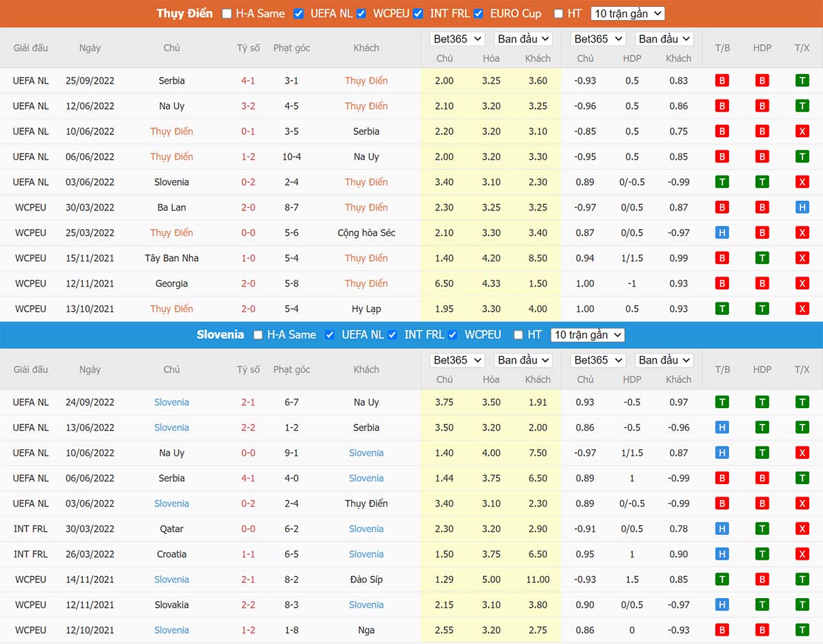This screenshot has width=823, height=644.
Task: Open 10 trận gần dropdown in Thụy Điển header
Action: coord(628,14)
